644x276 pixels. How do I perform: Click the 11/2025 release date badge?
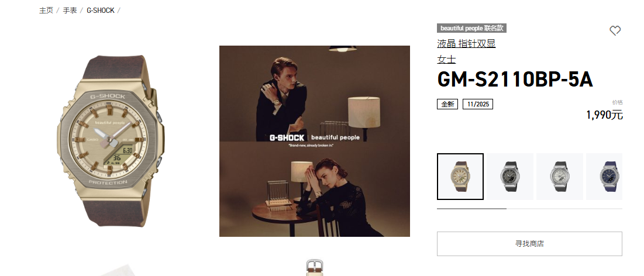pyautogui.click(x=478, y=104)
